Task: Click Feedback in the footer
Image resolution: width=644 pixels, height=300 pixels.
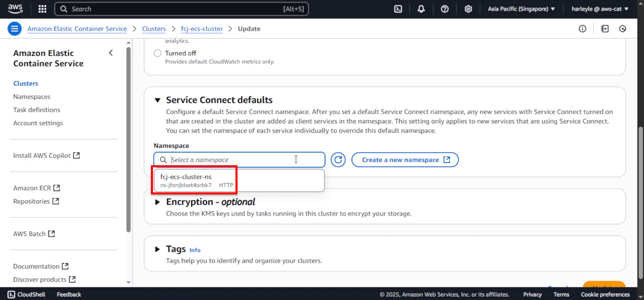Action: pos(69,294)
